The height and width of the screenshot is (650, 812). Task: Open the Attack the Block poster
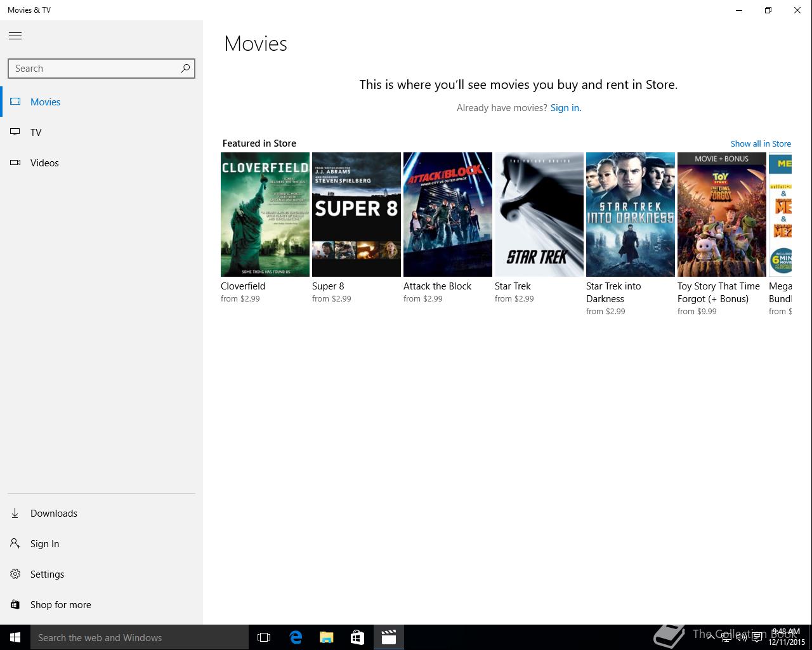point(448,215)
